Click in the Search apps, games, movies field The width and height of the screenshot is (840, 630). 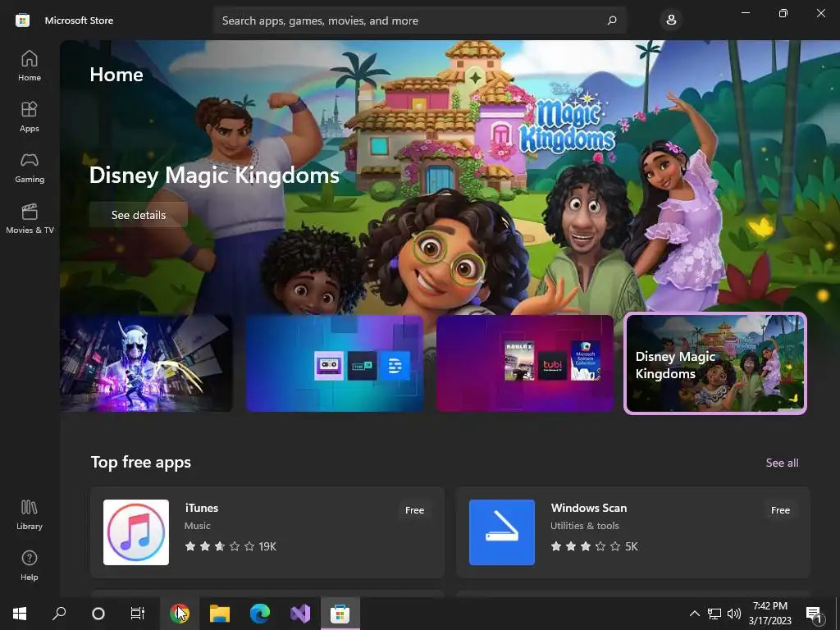419,21
